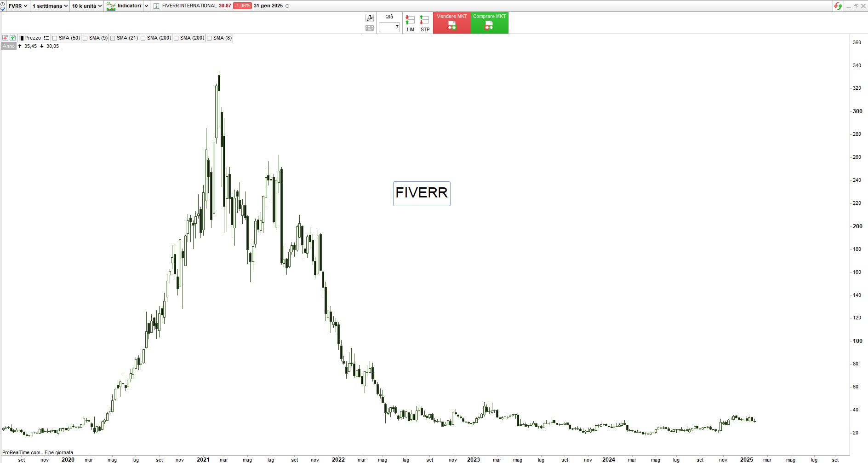The width and height of the screenshot is (868, 463).
Task: Click the 2021 label on the time axis
Action: coord(203,460)
